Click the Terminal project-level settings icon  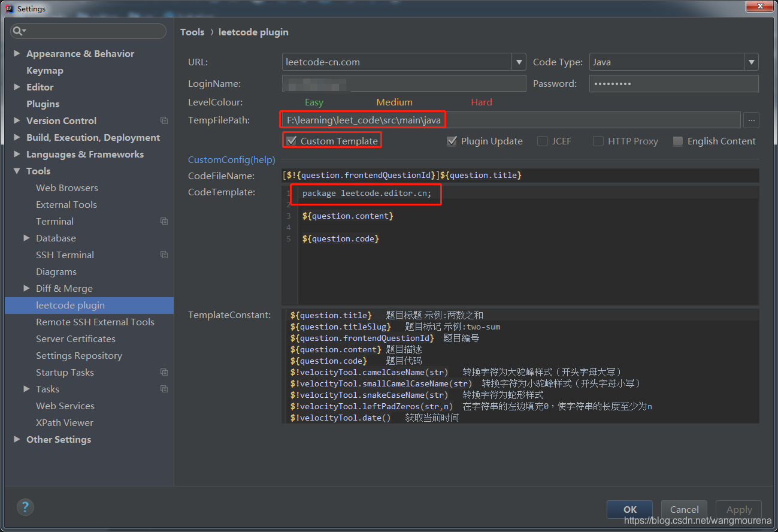pos(164,221)
